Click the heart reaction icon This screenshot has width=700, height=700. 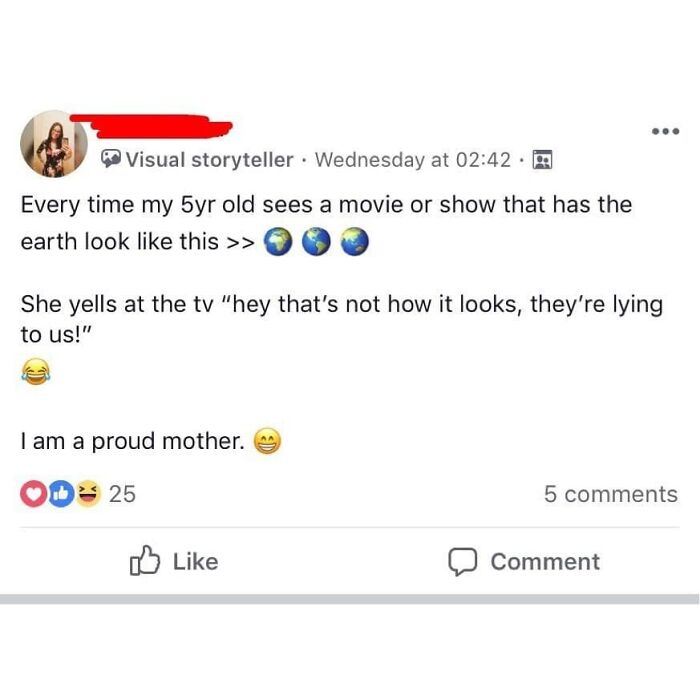[x=33, y=493]
